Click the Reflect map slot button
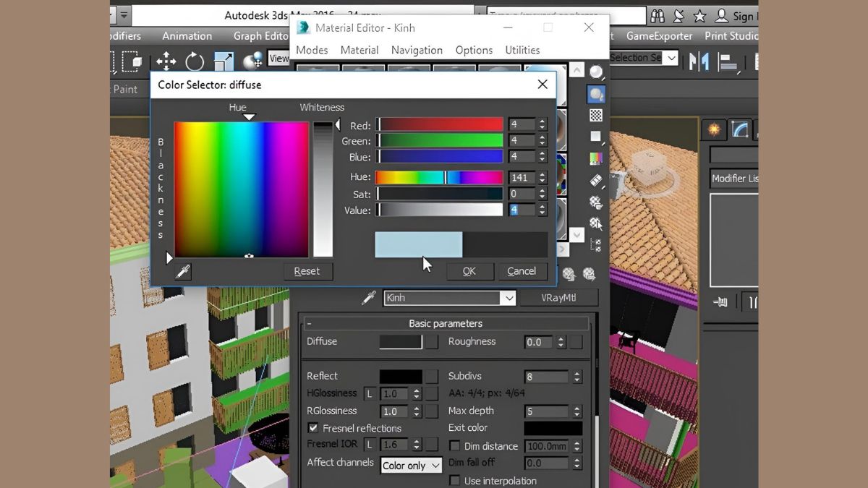The width and height of the screenshot is (868, 488). [x=432, y=377]
